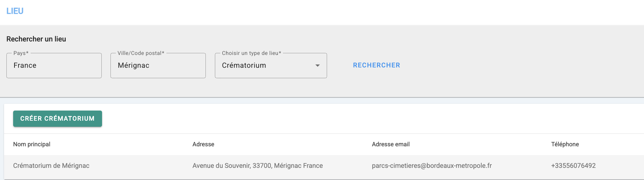644x180 pixels.
Task: Click the Rechercher un lieu section title
Action: (36, 39)
